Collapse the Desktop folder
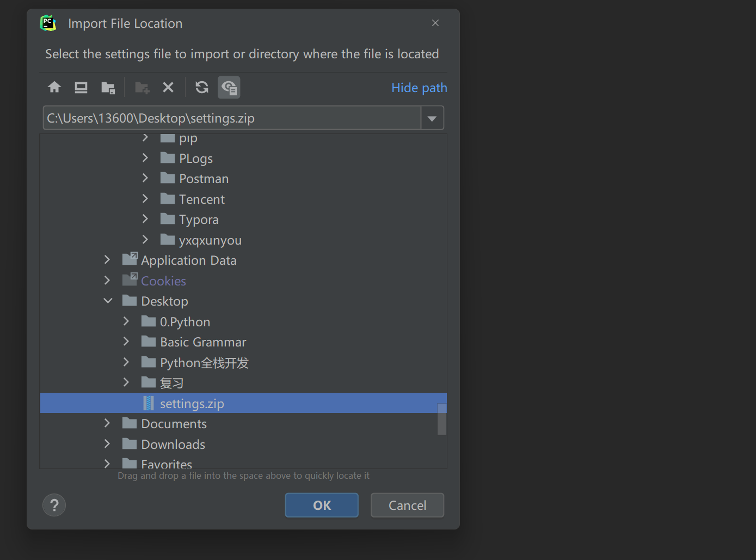 click(x=108, y=301)
